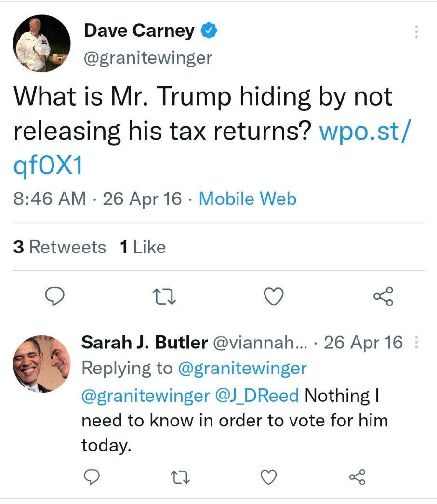This screenshot has width=437, height=504.
Task: Retweet Sarah J. Butler's reply
Action: [x=180, y=477]
